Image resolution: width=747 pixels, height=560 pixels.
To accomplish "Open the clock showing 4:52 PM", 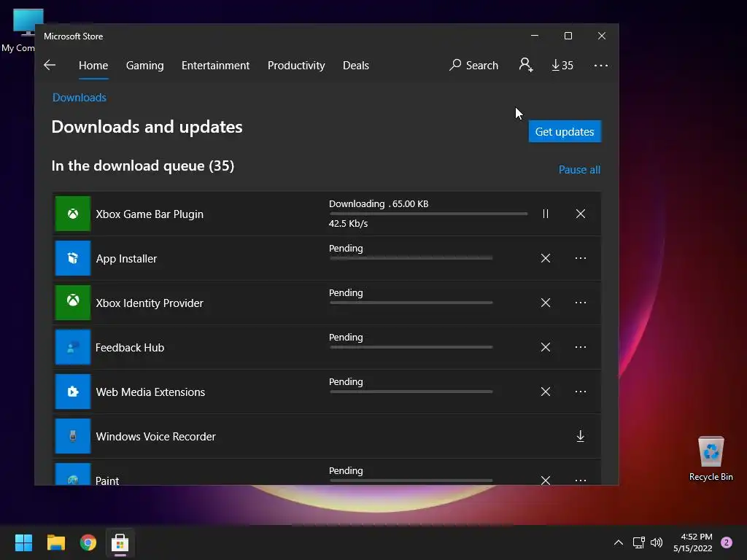I will click(693, 542).
